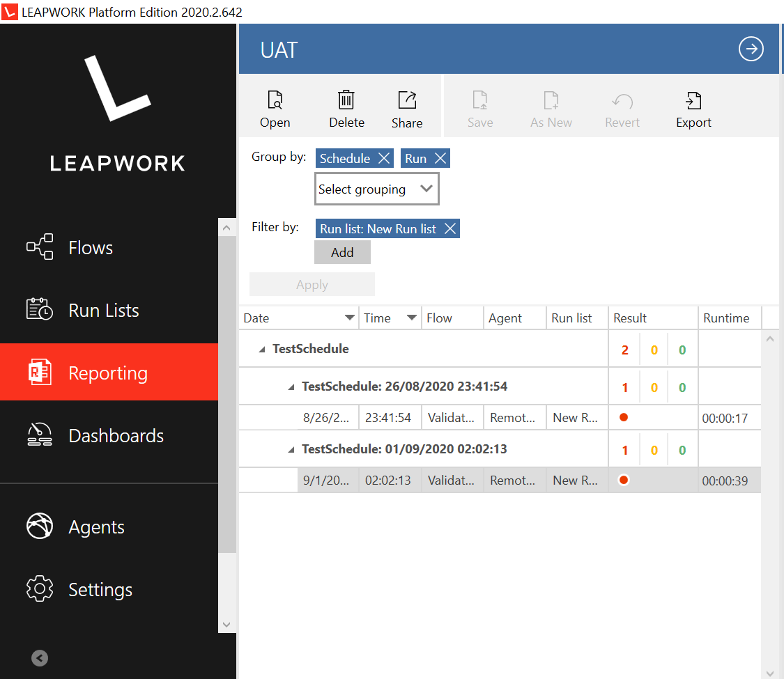The height and width of the screenshot is (679, 784).
Task: Remove the Schedule grouping tag
Action: click(x=384, y=158)
